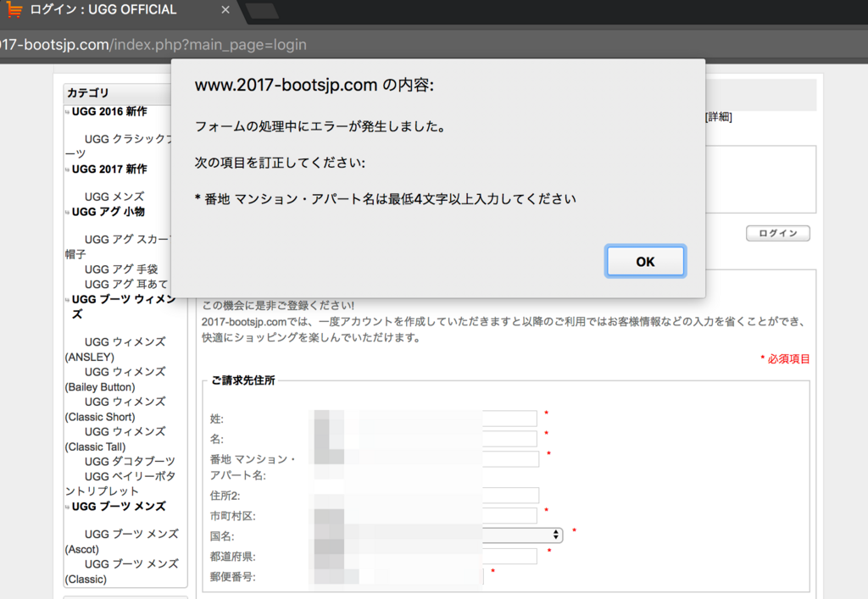
Task: Click the ログイン button on the page
Action: (x=778, y=233)
